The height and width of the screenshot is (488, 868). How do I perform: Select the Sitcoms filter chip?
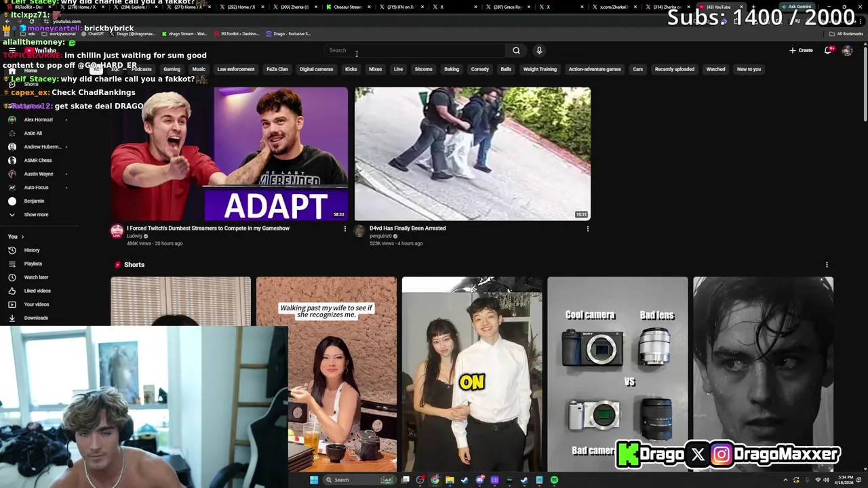point(423,69)
